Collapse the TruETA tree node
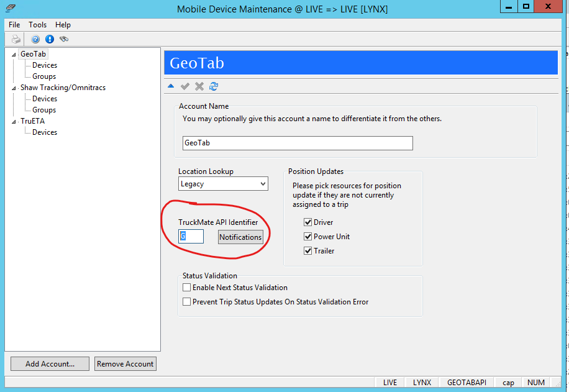This screenshot has height=392, width=569. [x=14, y=122]
